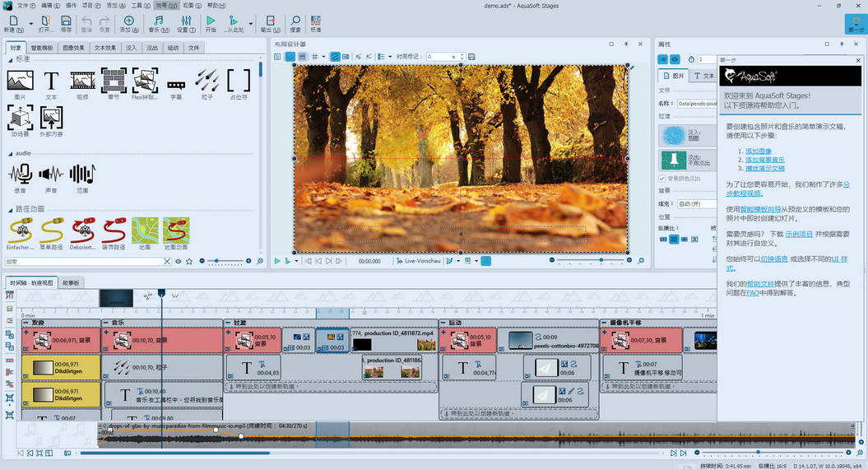
Task: Click the 搜索 magnifier toolbar icon
Action: (x=295, y=21)
